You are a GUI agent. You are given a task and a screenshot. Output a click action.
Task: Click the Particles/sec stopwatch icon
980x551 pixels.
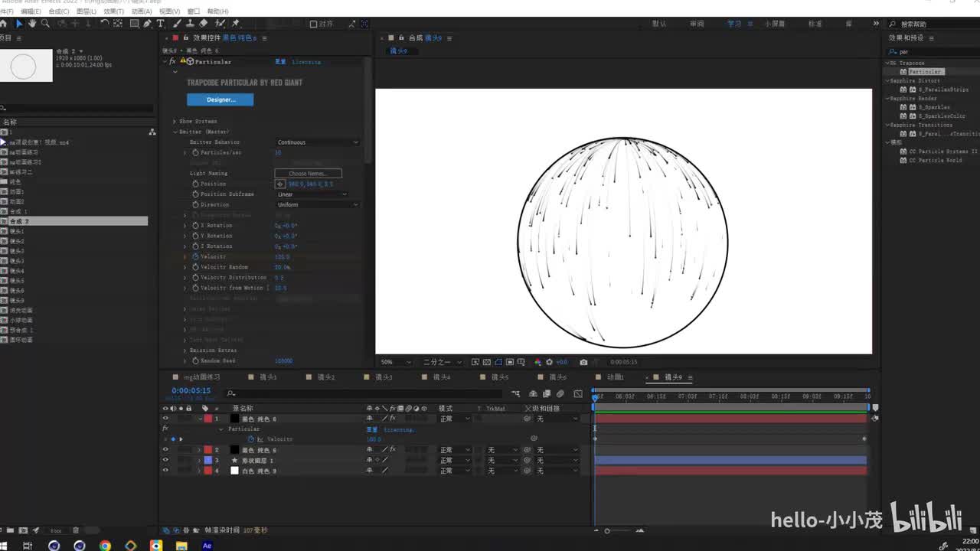[x=195, y=153]
